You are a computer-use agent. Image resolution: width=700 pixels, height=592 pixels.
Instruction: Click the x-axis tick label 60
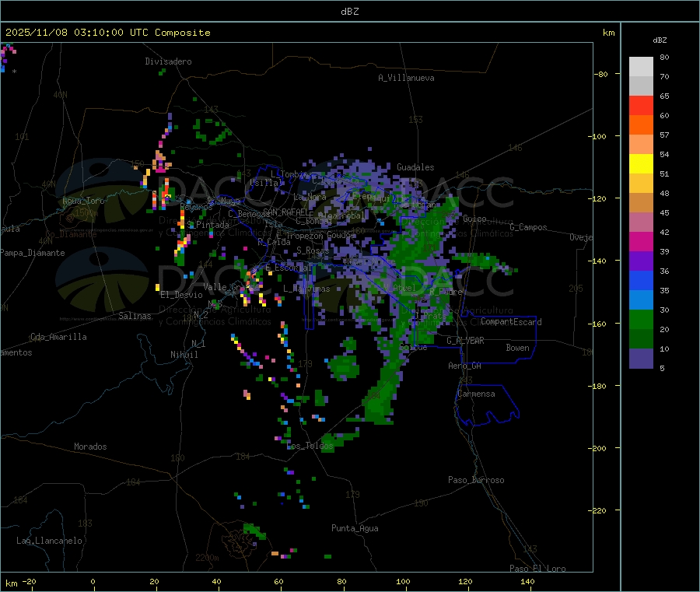click(278, 581)
